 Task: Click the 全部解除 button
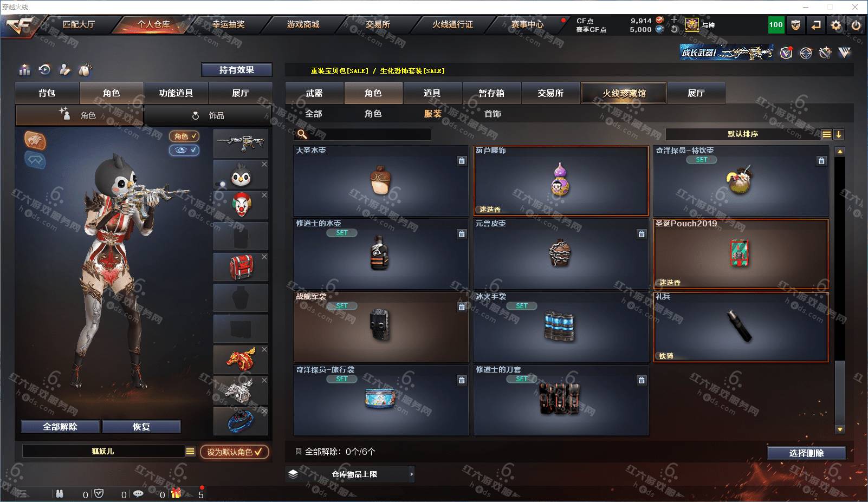60,427
